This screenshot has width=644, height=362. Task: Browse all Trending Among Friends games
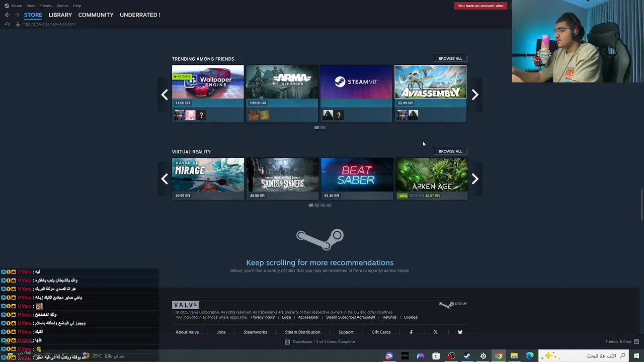[450, 58]
